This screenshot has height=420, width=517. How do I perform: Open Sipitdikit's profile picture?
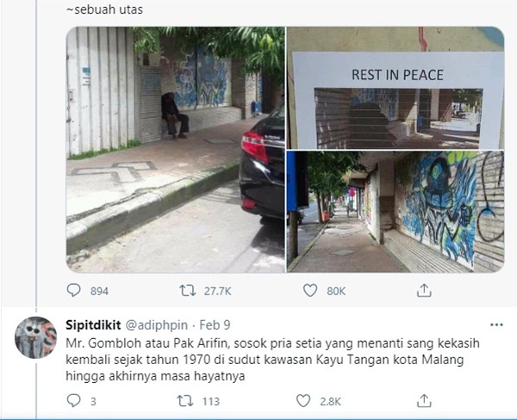[x=36, y=337]
